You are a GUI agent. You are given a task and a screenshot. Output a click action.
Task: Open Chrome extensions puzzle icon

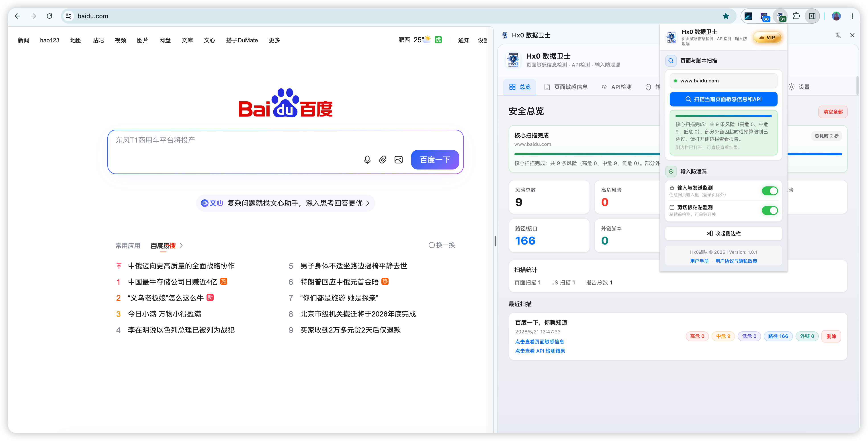point(796,16)
